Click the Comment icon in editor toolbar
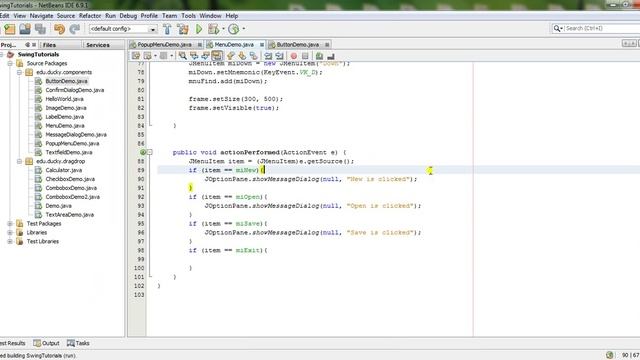640x360 pixels. click(x=319, y=56)
